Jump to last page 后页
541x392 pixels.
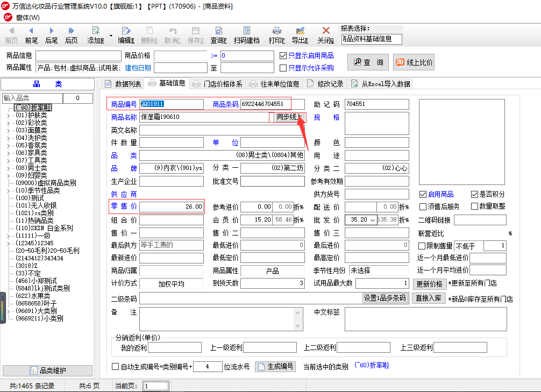72,35
